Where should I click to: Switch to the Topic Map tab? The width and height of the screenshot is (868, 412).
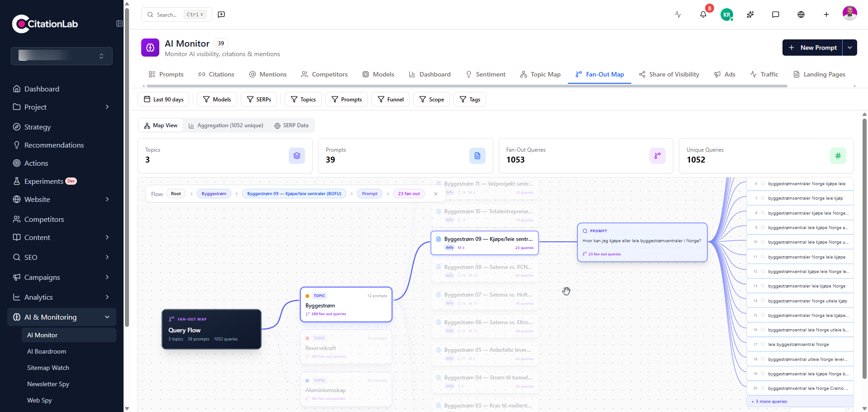[540, 74]
